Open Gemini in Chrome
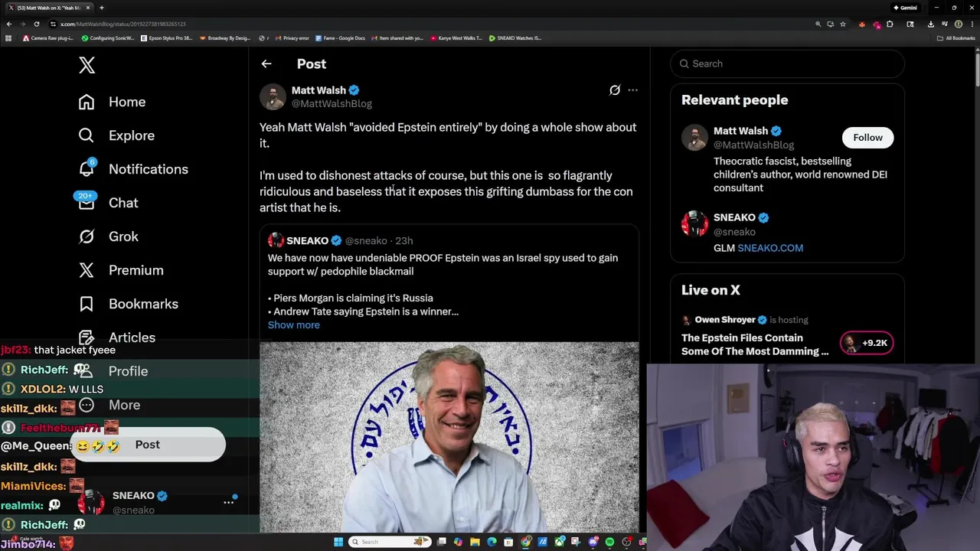The width and height of the screenshot is (980, 551). (x=905, y=8)
